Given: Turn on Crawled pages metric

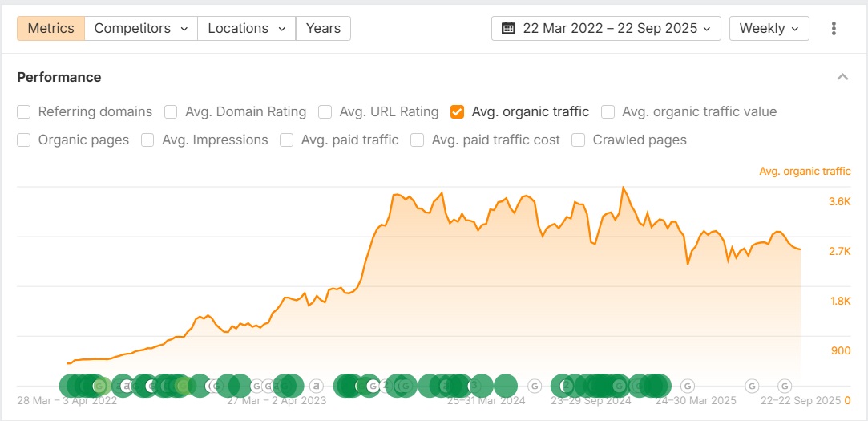Looking at the screenshot, I should tap(579, 140).
